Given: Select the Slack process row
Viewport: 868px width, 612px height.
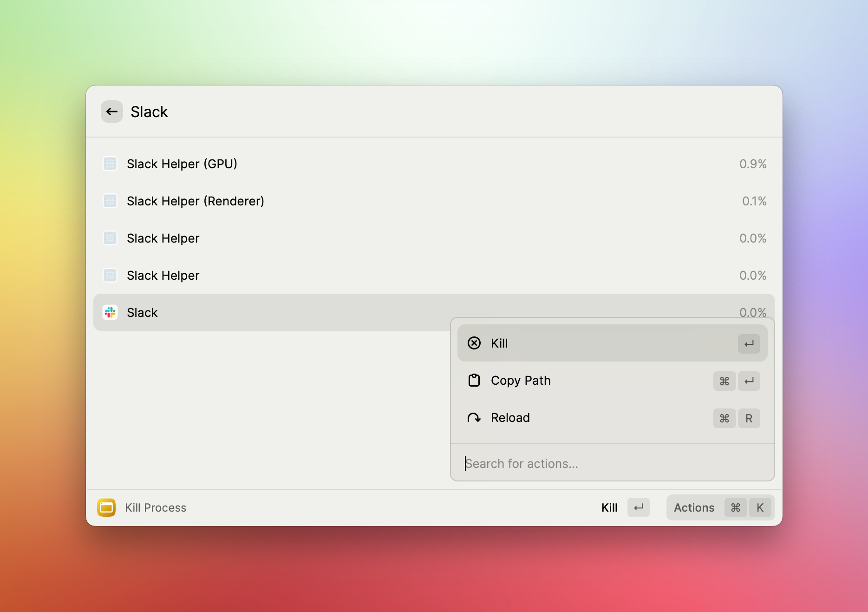Looking at the screenshot, I should pyautogui.click(x=434, y=312).
